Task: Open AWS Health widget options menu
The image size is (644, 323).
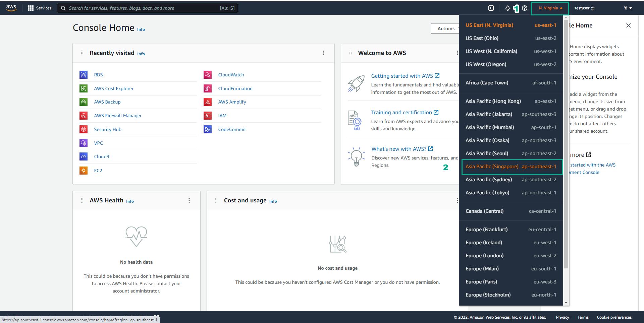Action: pyautogui.click(x=189, y=200)
